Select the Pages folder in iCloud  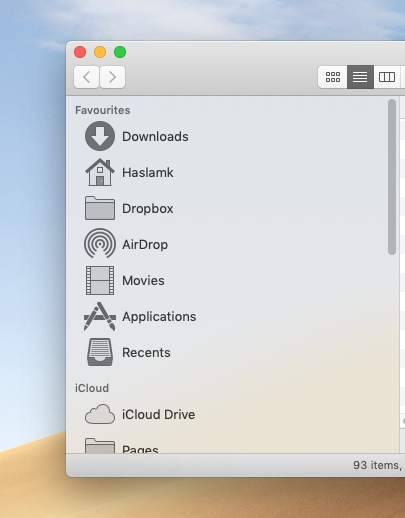pyautogui.click(x=140, y=449)
